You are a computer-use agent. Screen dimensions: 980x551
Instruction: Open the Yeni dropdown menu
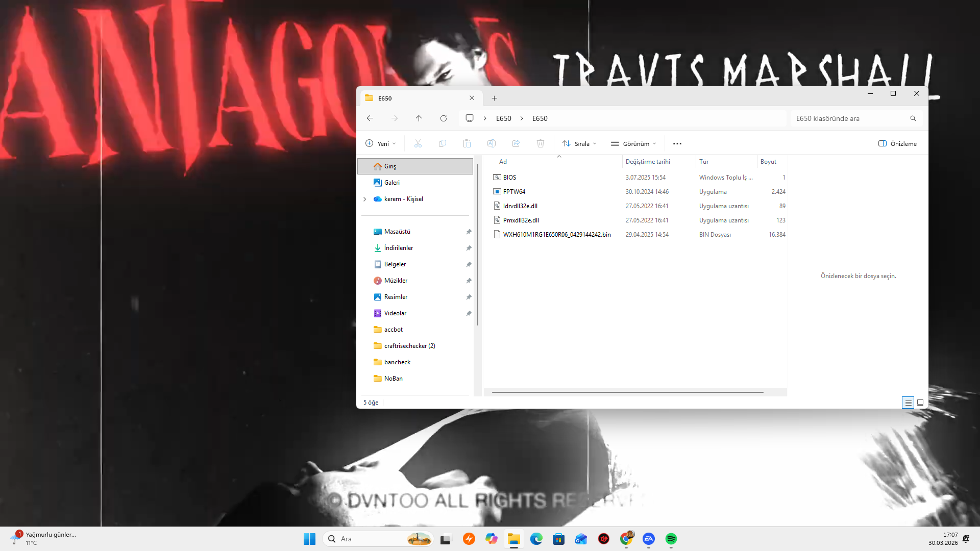pos(381,144)
